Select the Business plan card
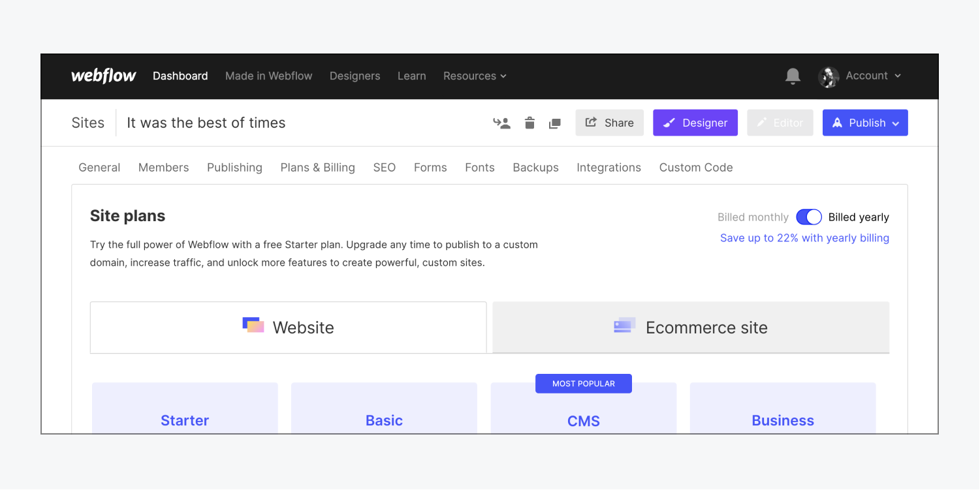 783,408
